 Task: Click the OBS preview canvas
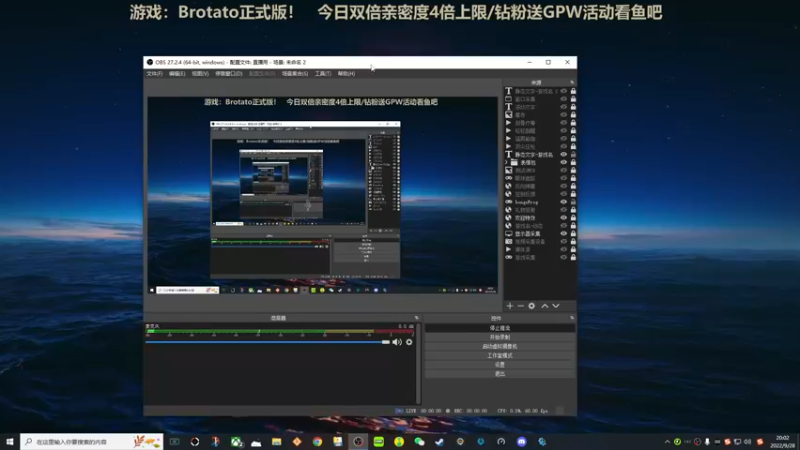tap(322, 195)
